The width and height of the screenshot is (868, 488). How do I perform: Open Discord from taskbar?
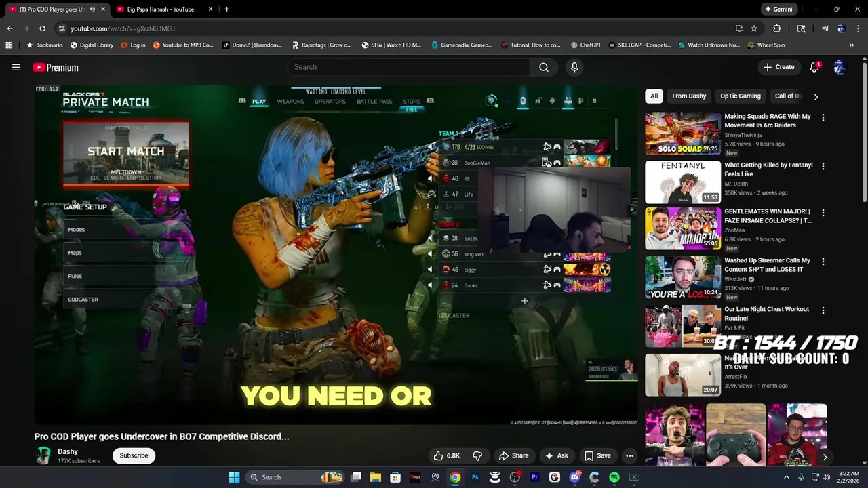tap(575, 477)
